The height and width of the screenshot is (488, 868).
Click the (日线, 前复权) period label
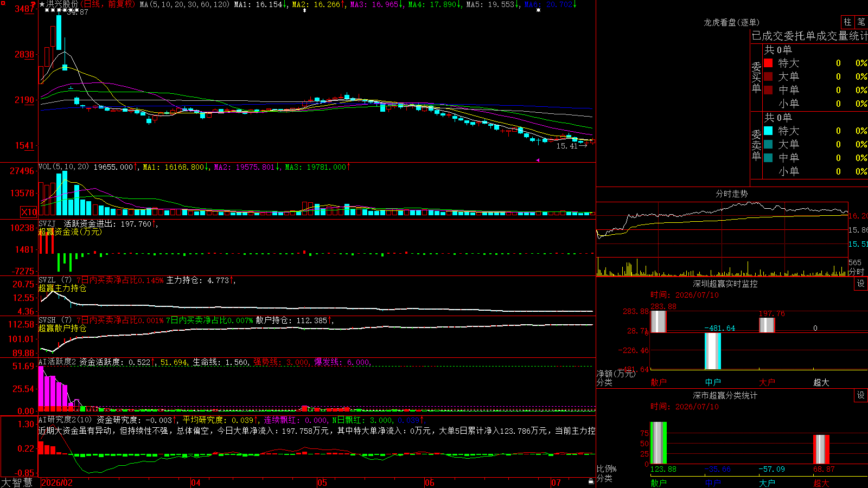pyautogui.click(x=108, y=4)
